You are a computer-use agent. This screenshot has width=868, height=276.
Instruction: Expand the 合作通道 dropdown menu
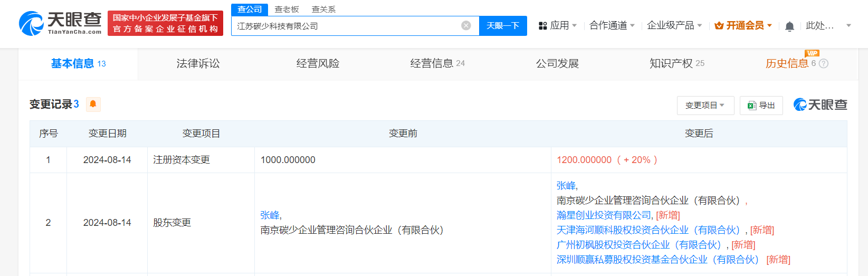[612, 26]
